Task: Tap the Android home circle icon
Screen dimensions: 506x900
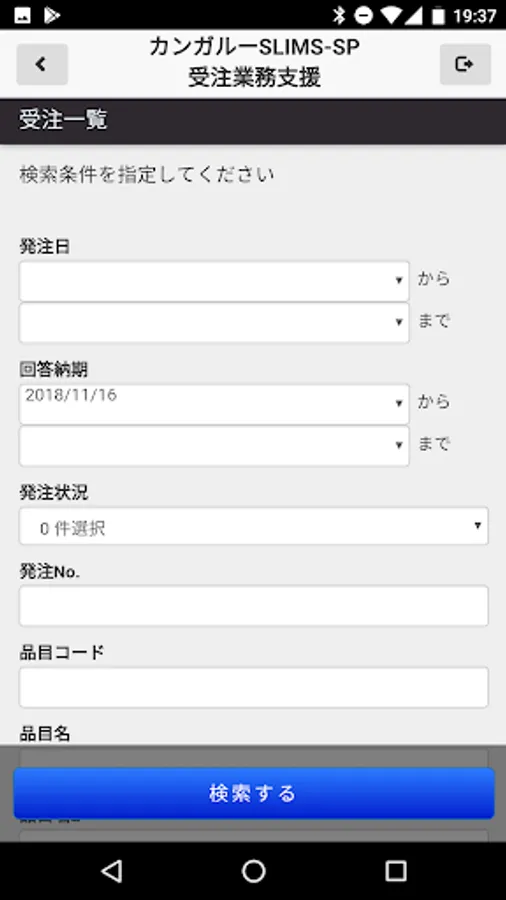Action: tap(253, 871)
